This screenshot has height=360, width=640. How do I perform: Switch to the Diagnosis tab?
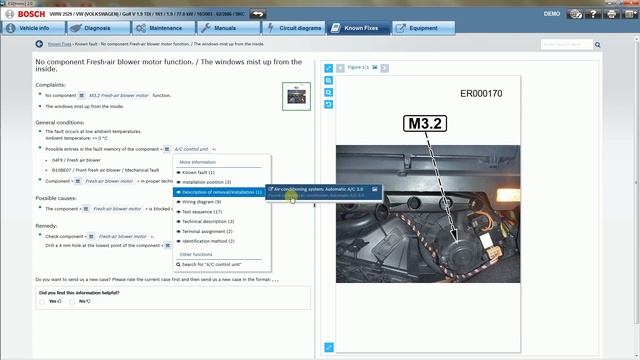point(97,28)
